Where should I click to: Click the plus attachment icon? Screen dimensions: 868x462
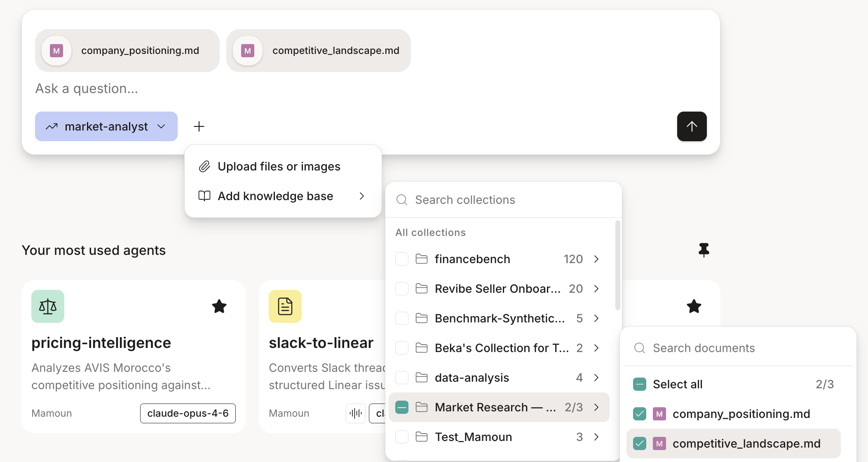coord(199,126)
